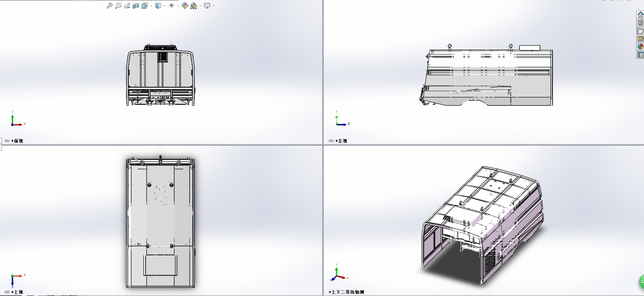Open the Appearances color ball tab
Viewport: 644px width, 296px height.
(x=640, y=47)
